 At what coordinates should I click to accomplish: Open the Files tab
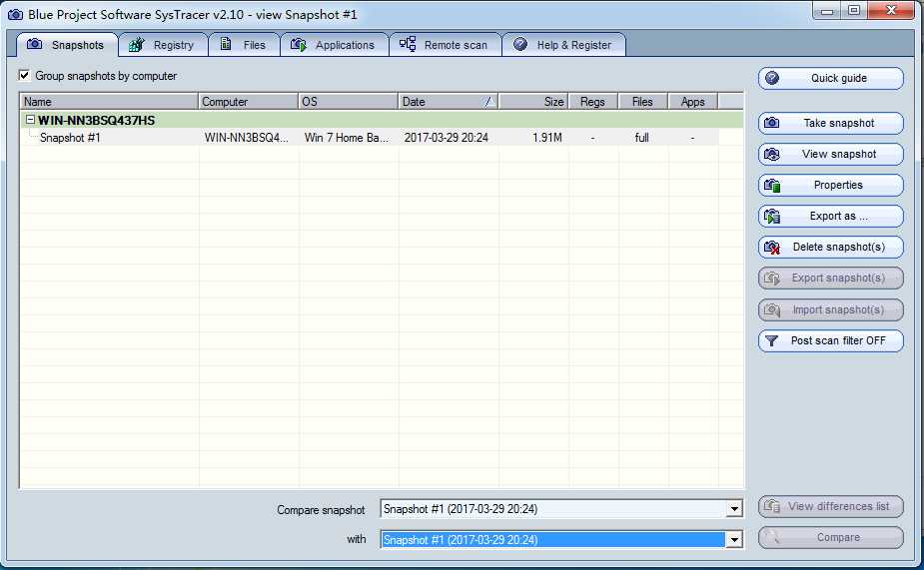[x=244, y=45]
